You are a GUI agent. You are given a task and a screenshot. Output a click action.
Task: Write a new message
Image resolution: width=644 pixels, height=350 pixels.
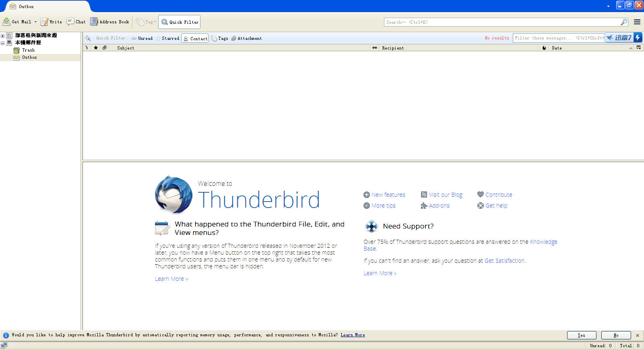tap(51, 22)
